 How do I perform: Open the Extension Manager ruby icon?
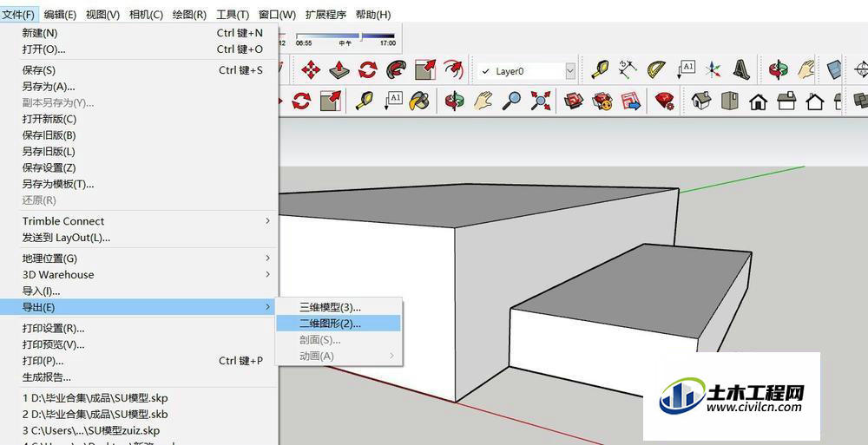pos(664,101)
